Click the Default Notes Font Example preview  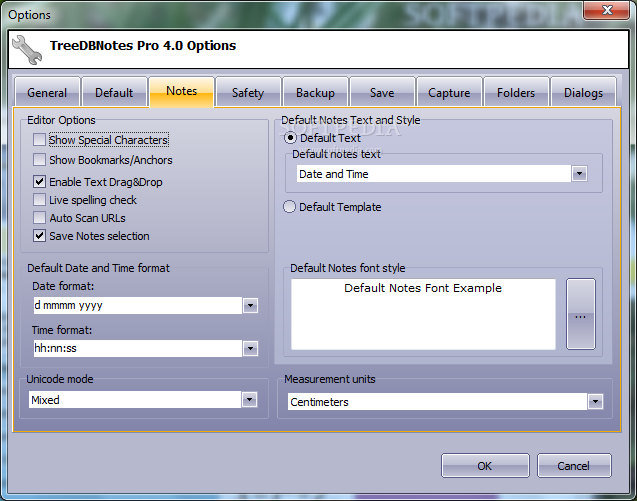click(x=423, y=314)
